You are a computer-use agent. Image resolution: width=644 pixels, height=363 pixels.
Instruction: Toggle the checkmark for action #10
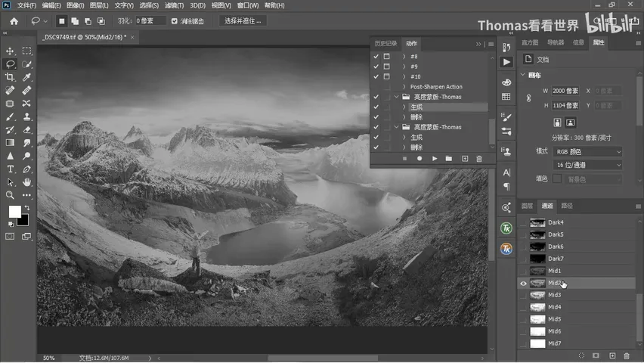click(376, 76)
